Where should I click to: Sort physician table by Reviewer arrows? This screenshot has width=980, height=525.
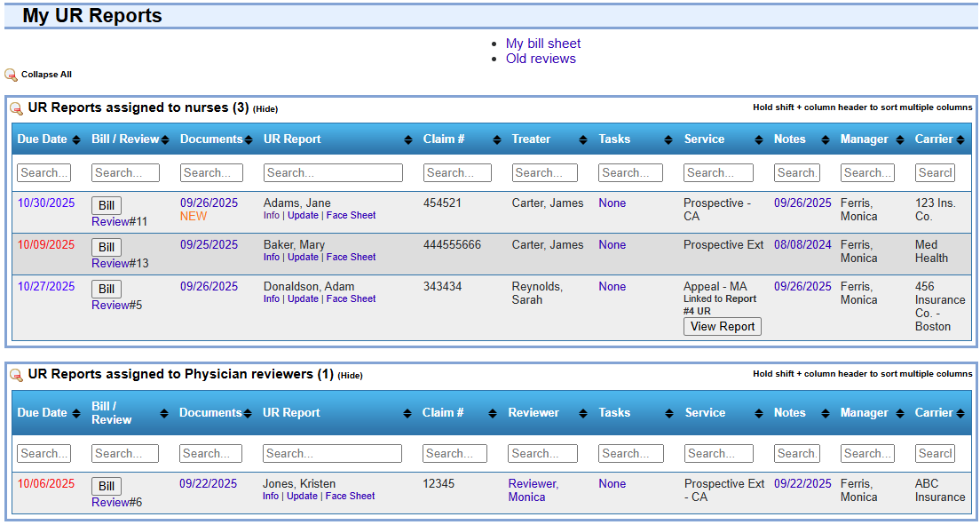pos(582,413)
